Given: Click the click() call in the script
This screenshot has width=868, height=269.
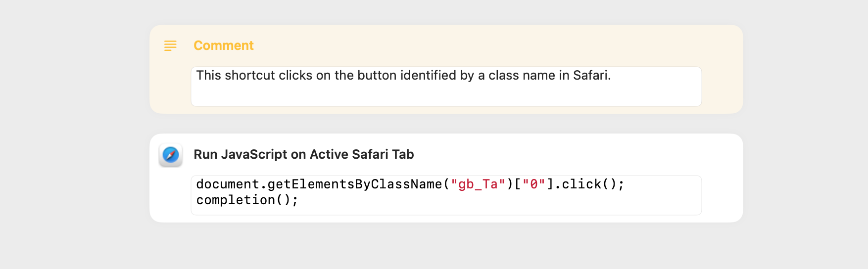Looking at the screenshot, I should coord(589,184).
